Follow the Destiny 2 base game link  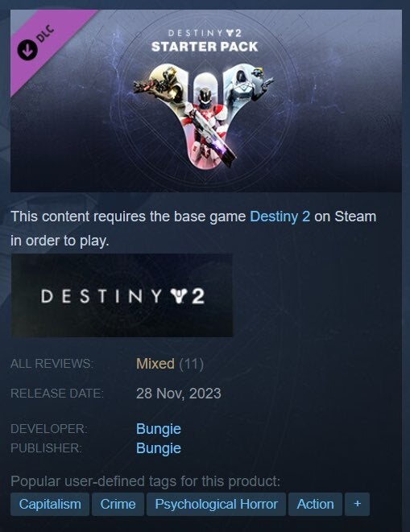point(280,217)
